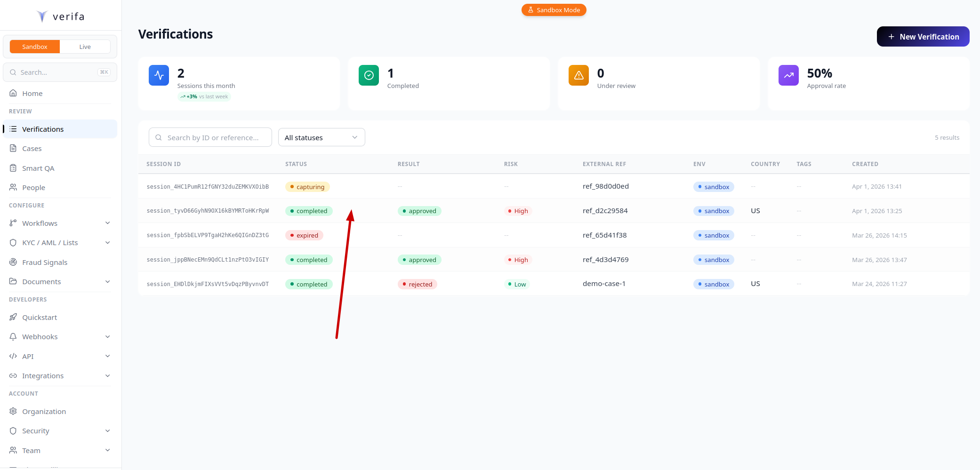Viewport: 980px width, 470px height.
Task: Open the All statuses dropdown
Action: pos(321,137)
